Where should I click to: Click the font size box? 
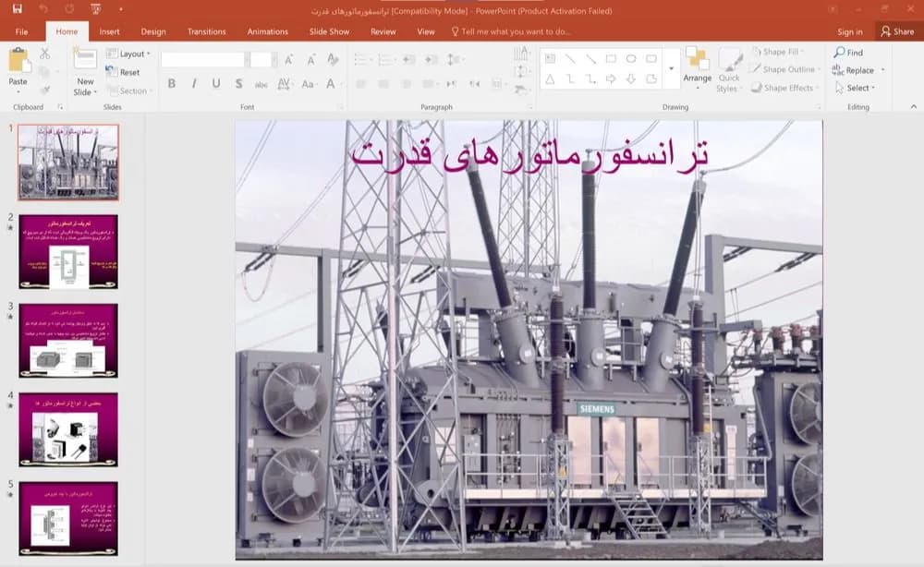click(261, 59)
